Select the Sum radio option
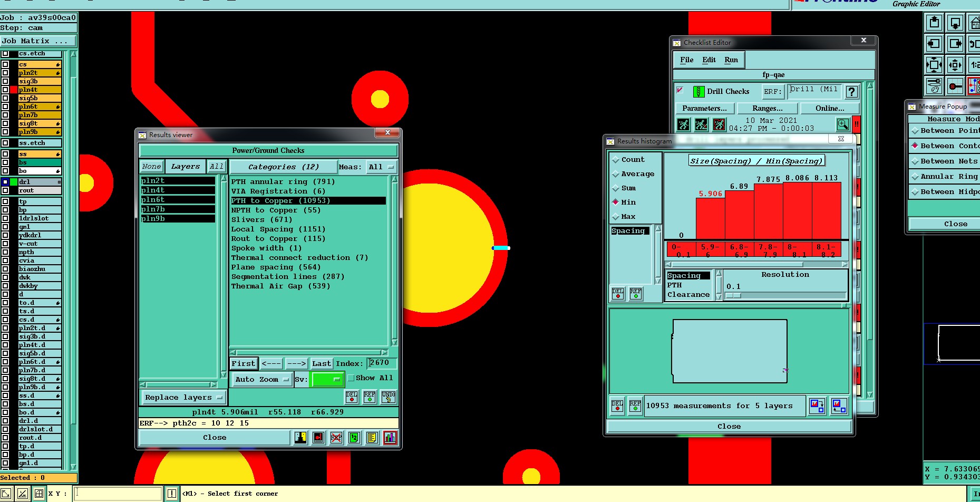Screen dimensions: 980x502 point(616,188)
